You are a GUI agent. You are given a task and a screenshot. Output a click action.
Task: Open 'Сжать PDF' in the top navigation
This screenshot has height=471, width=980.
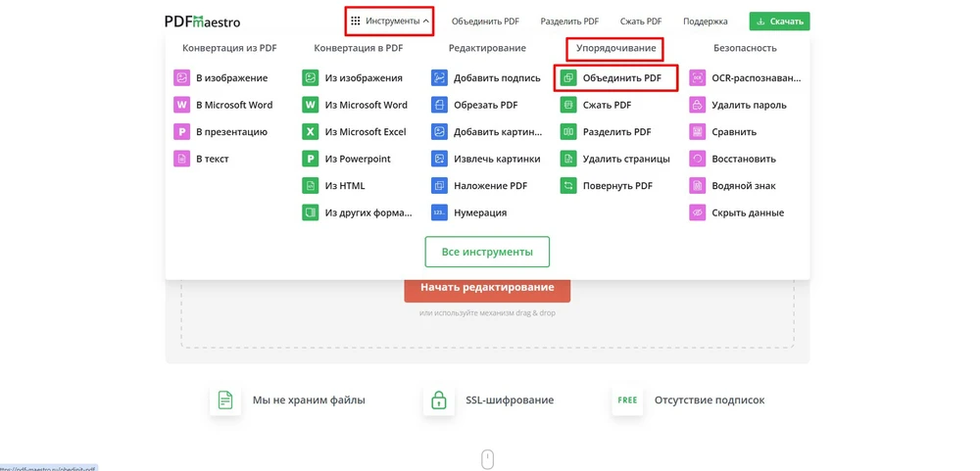[640, 22]
